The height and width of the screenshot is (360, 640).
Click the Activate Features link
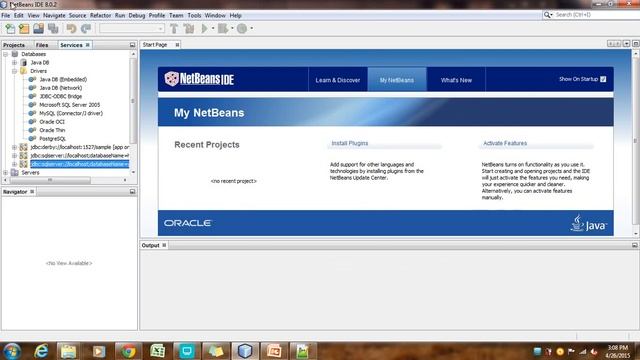click(505, 143)
